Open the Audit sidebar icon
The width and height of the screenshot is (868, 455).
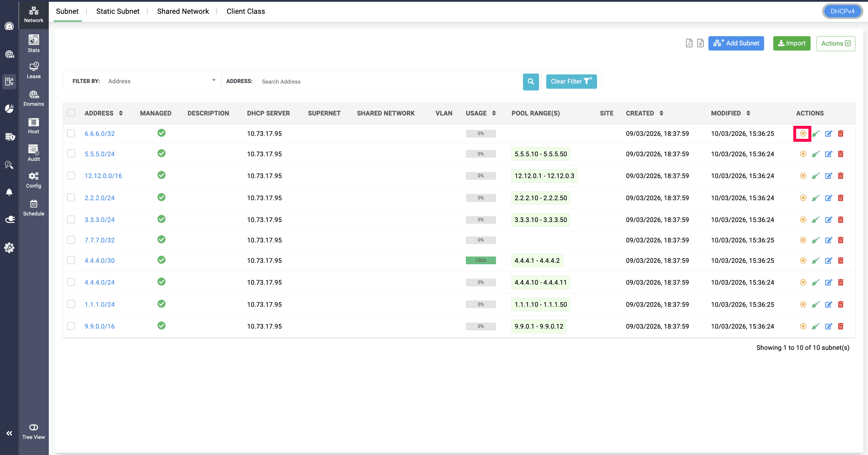tap(33, 153)
